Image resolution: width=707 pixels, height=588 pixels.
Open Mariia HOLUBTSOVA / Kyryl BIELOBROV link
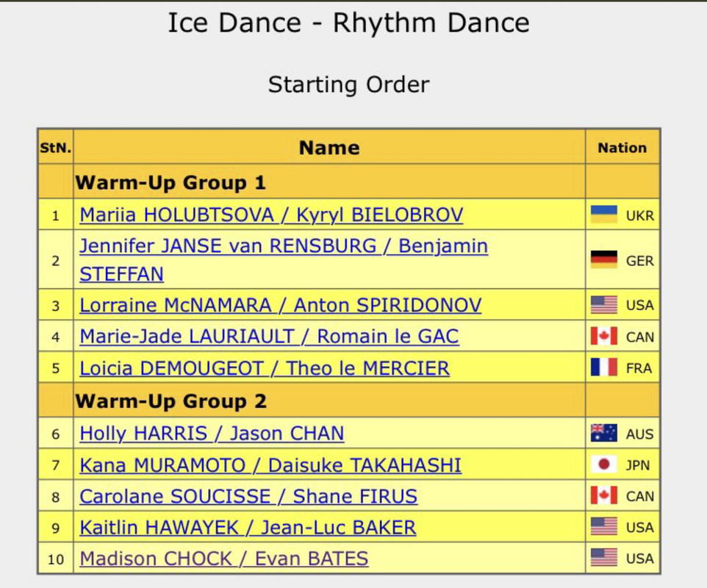(271, 215)
